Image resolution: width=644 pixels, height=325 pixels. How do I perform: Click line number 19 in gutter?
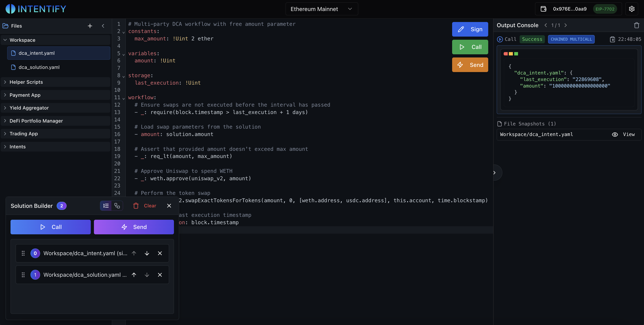(x=117, y=156)
